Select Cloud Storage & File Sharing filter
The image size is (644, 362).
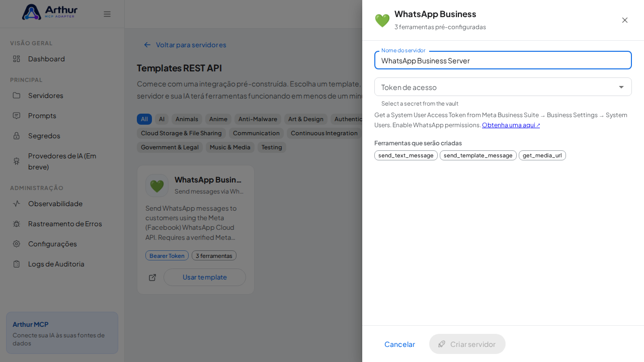(x=181, y=133)
